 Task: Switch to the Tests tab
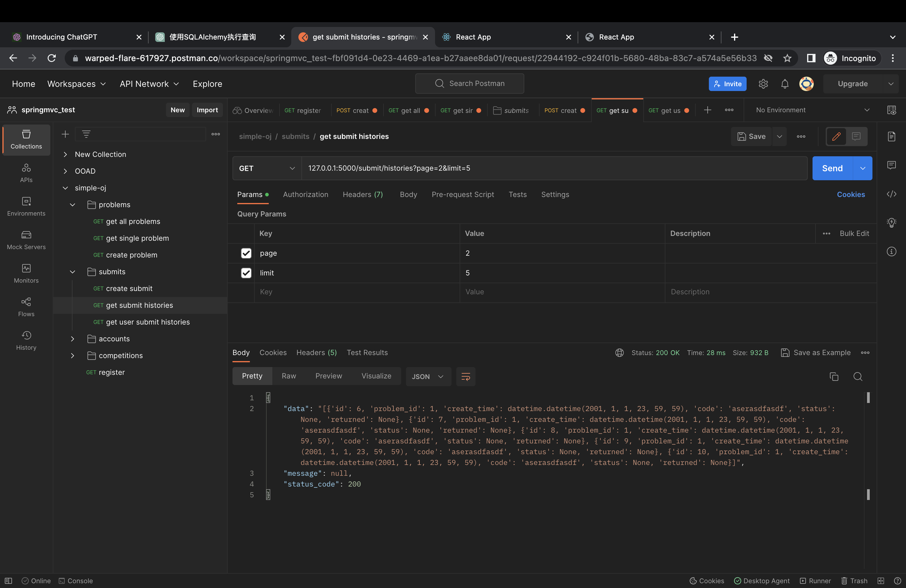point(517,194)
